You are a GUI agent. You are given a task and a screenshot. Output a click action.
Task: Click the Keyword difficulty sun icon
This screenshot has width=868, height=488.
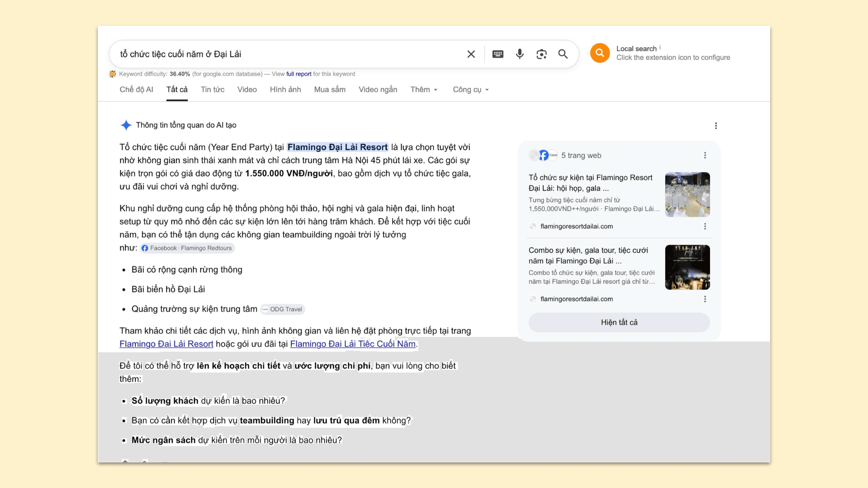pos(113,74)
